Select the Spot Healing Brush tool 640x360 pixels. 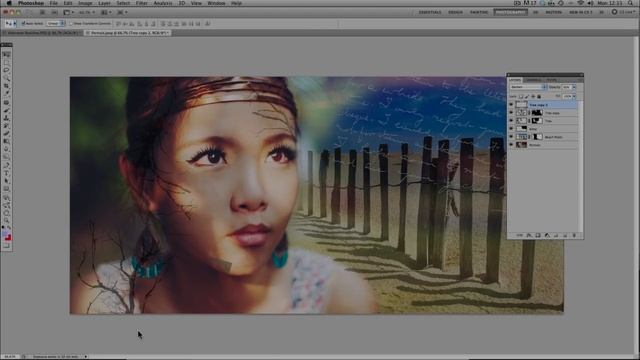(x=7, y=102)
